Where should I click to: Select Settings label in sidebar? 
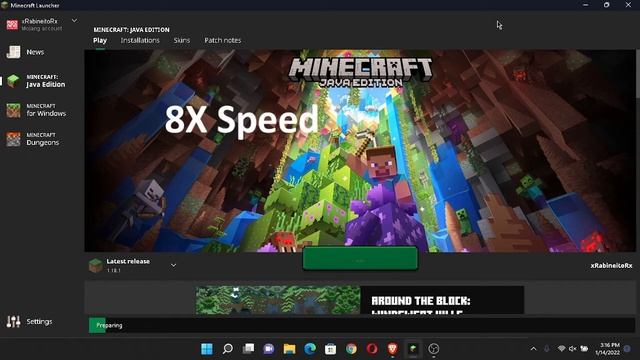(x=39, y=322)
